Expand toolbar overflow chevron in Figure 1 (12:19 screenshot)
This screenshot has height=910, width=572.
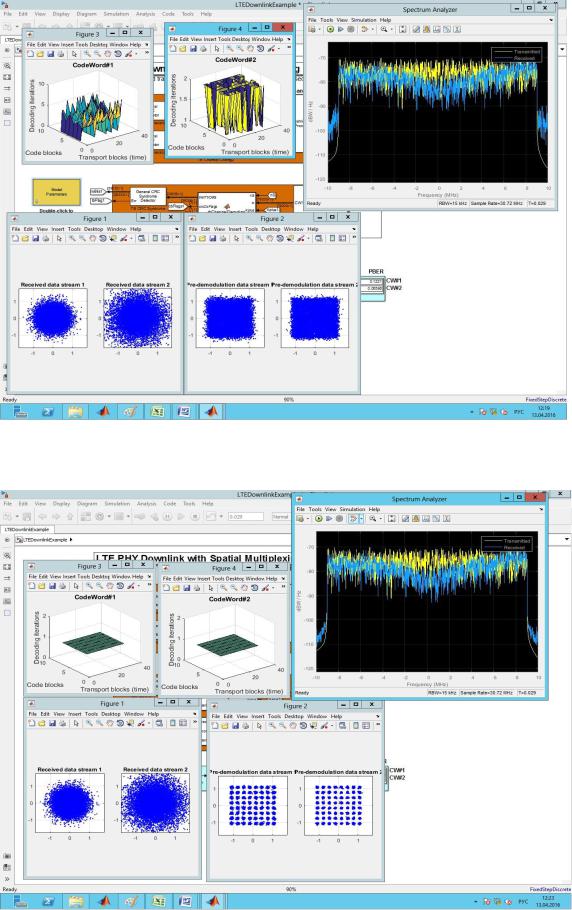177,238
